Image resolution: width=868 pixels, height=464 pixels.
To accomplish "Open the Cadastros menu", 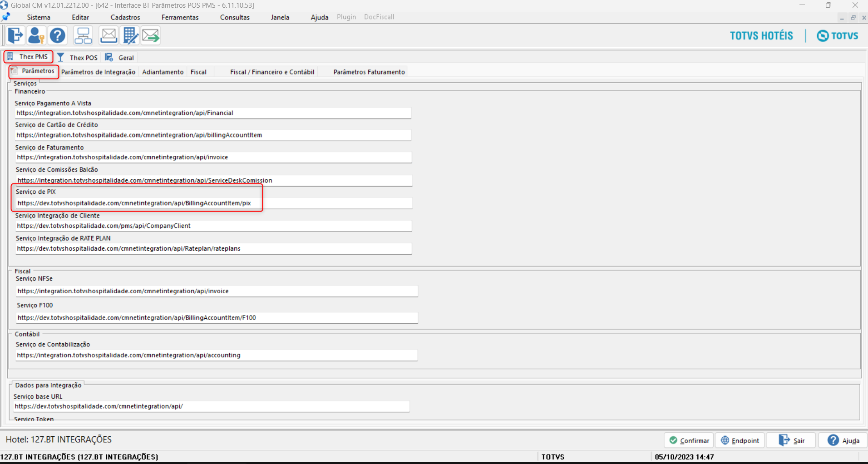I will pos(125,17).
